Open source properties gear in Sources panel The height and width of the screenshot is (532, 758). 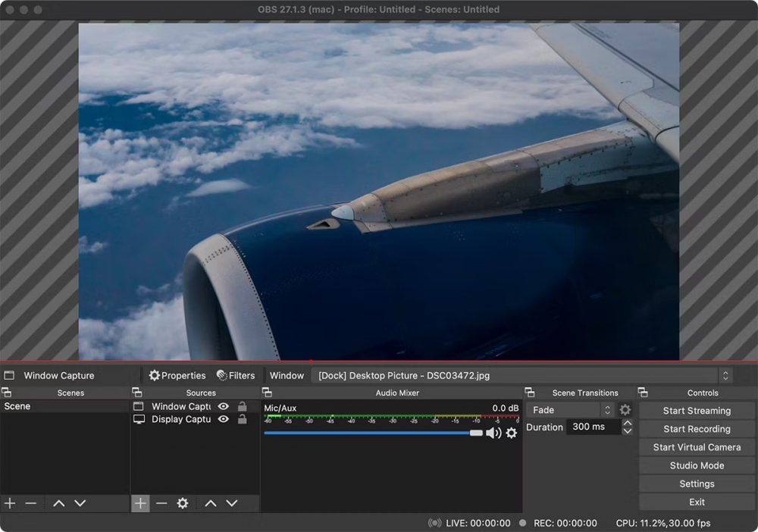point(183,503)
